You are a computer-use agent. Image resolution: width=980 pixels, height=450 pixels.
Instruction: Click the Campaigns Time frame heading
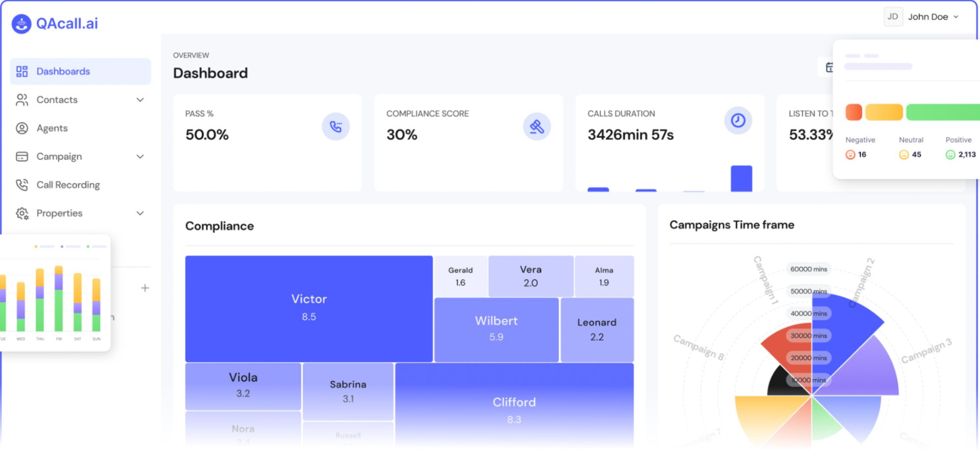pyautogui.click(x=732, y=225)
